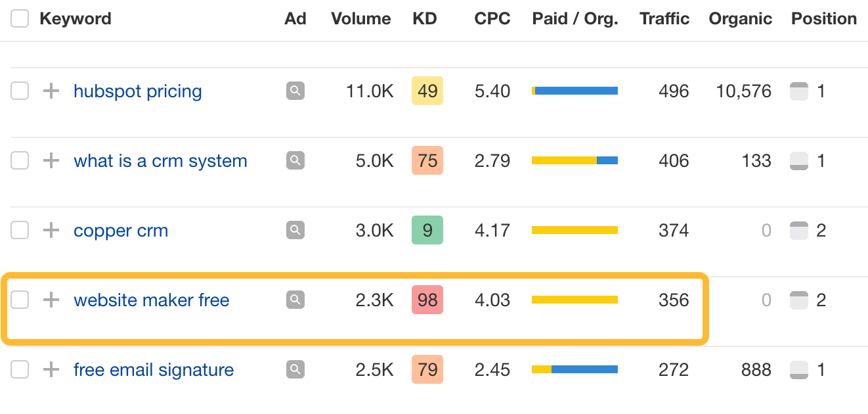Click the website maker free keyword link
The height and width of the screenshot is (414, 868).
pos(152,300)
